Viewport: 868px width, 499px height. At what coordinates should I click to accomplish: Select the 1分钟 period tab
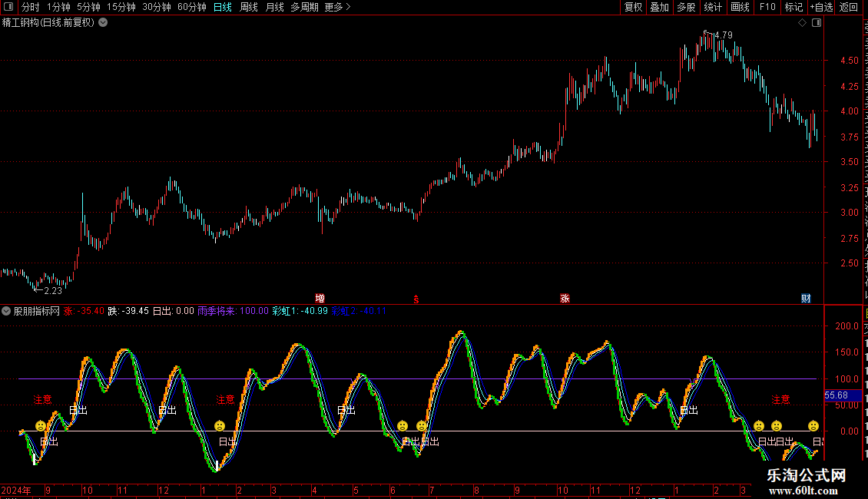[58, 7]
